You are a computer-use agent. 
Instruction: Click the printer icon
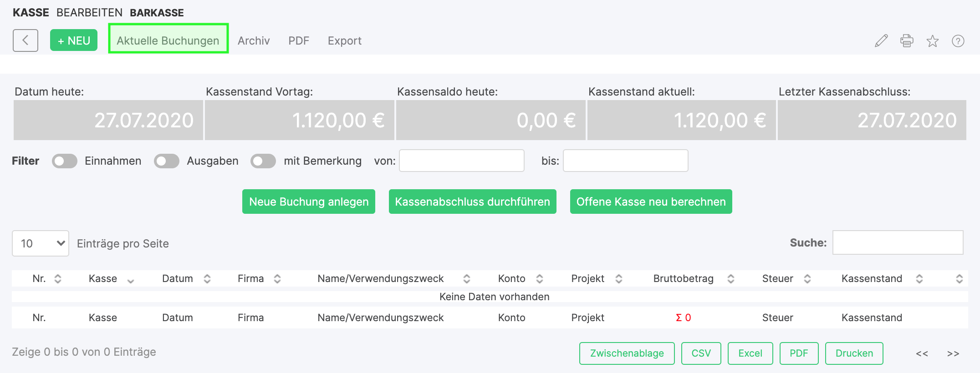pyautogui.click(x=907, y=41)
